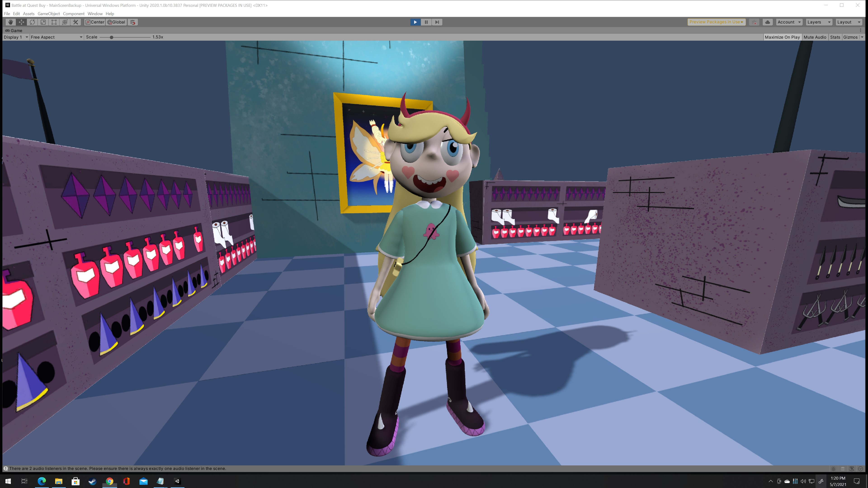The image size is (868, 488).
Task: Click the debugger bug icon in status bar
Action: (x=833, y=469)
